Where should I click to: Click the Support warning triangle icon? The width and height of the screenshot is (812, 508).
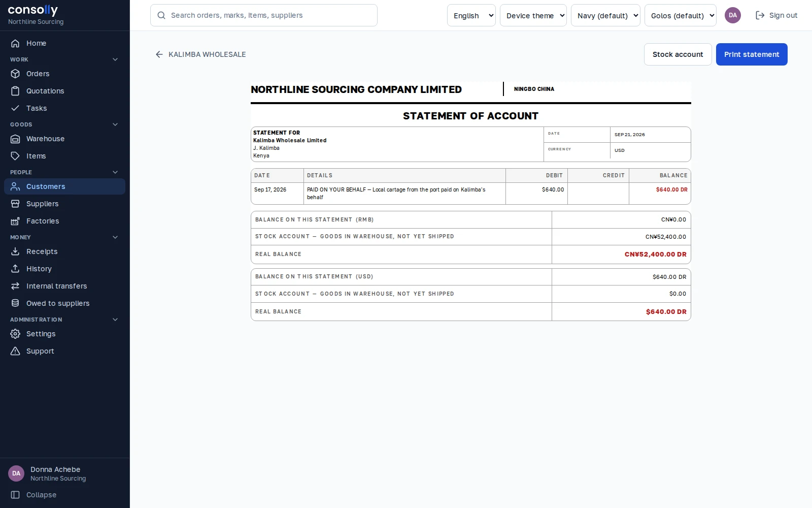[15, 351]
